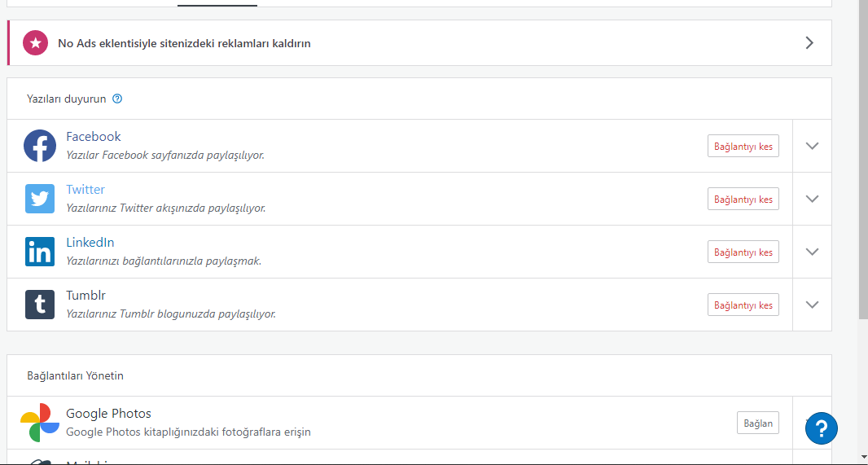Open the No Ads banner arrow
868x465 pixels.
coord(810,43)
